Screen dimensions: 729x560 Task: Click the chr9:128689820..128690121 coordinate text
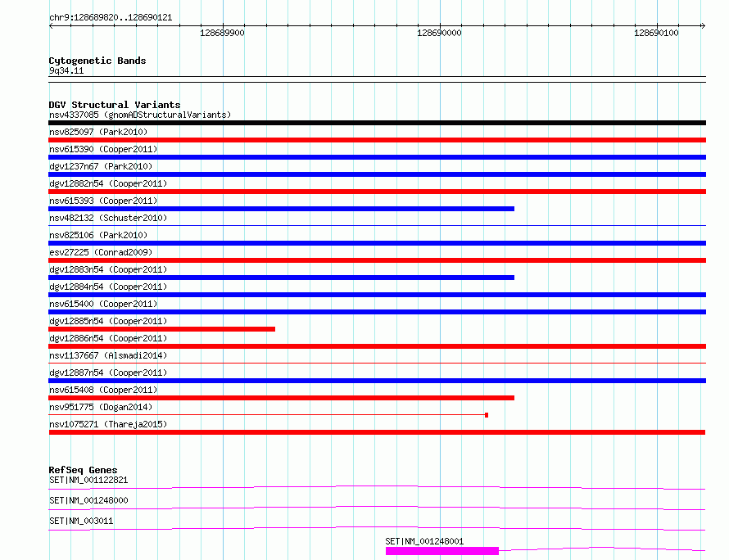coord(111,17)
